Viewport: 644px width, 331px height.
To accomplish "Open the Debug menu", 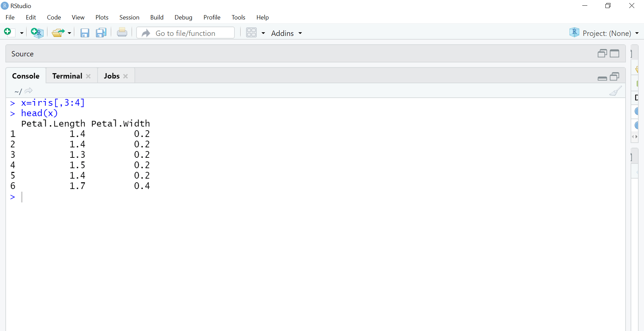I will coord(183,17).
